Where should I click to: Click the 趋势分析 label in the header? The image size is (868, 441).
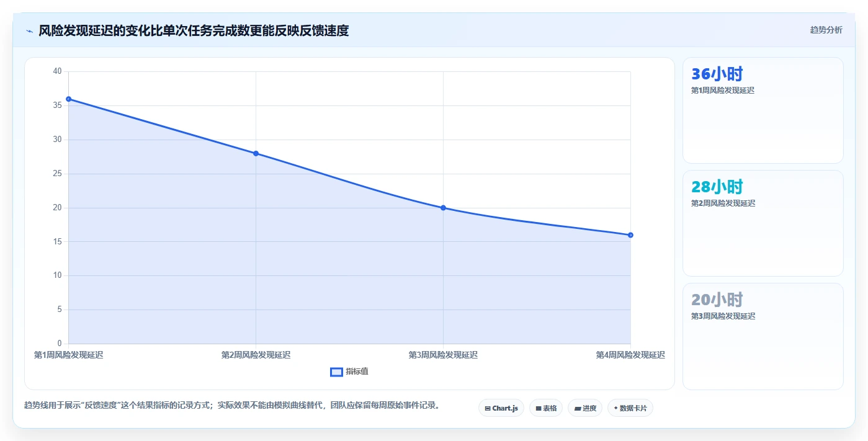tap(826, 30)
